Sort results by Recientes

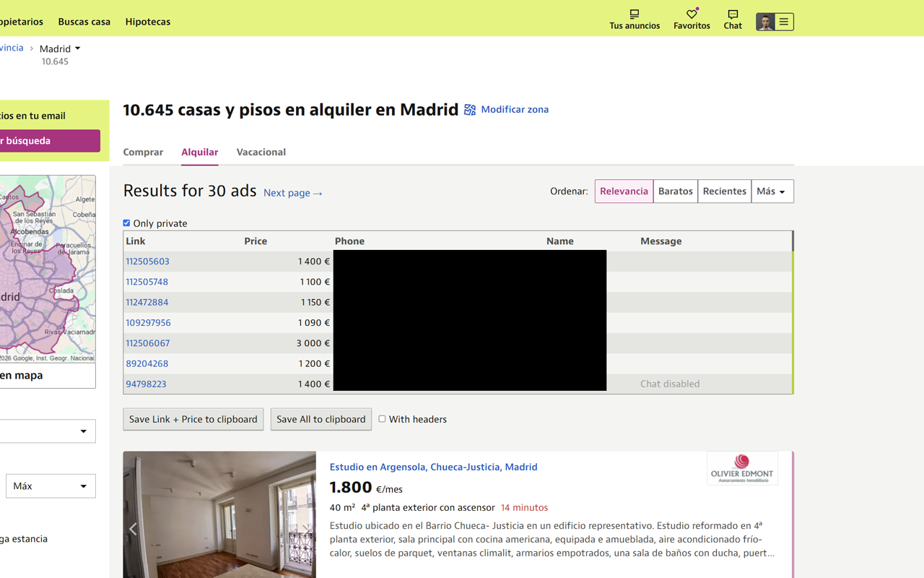click(725, 191)
